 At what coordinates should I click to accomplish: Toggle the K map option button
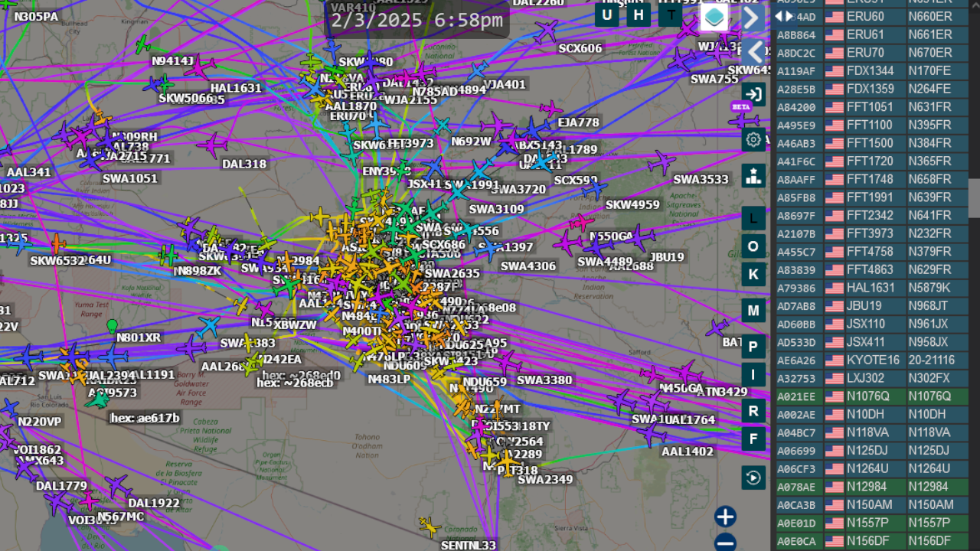[x=753, y=274]
